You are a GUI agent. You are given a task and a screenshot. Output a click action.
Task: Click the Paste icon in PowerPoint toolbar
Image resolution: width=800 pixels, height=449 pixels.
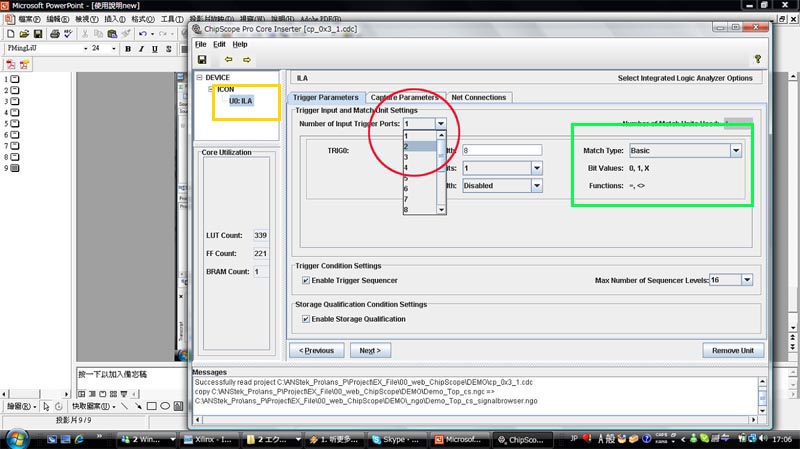point(112,34)
